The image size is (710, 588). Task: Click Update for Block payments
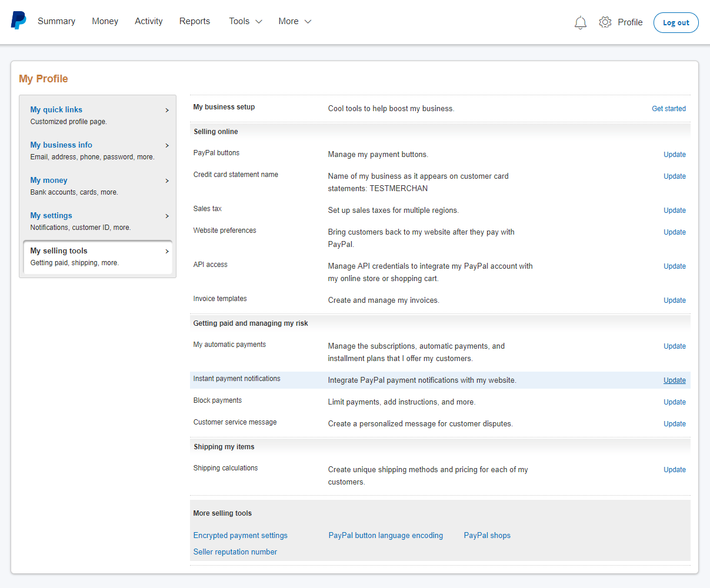tap(675, 402)
